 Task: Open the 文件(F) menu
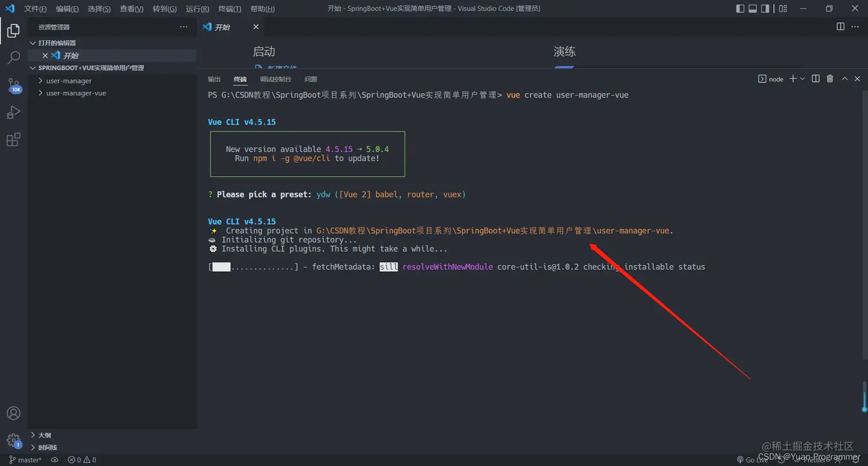pyautogui.click(x=36, y=9)
